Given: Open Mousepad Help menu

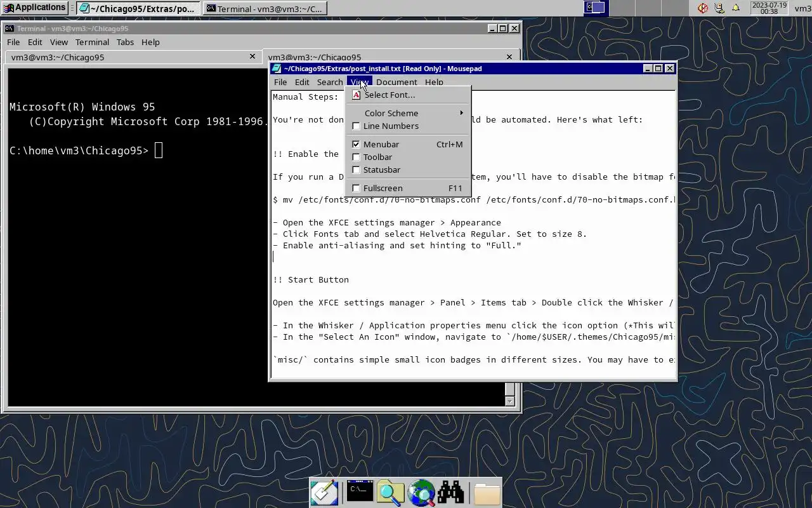Looking at the screenshot, I should [x=434, y=82].
